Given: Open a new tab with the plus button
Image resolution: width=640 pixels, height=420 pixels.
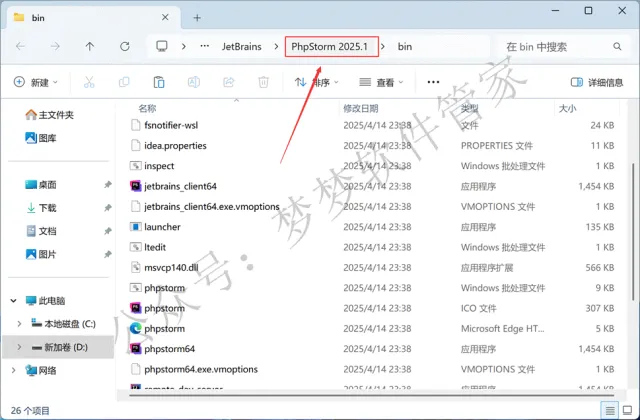Looking at the screenshot, I should pyautogui.click(x=197, y=18).
